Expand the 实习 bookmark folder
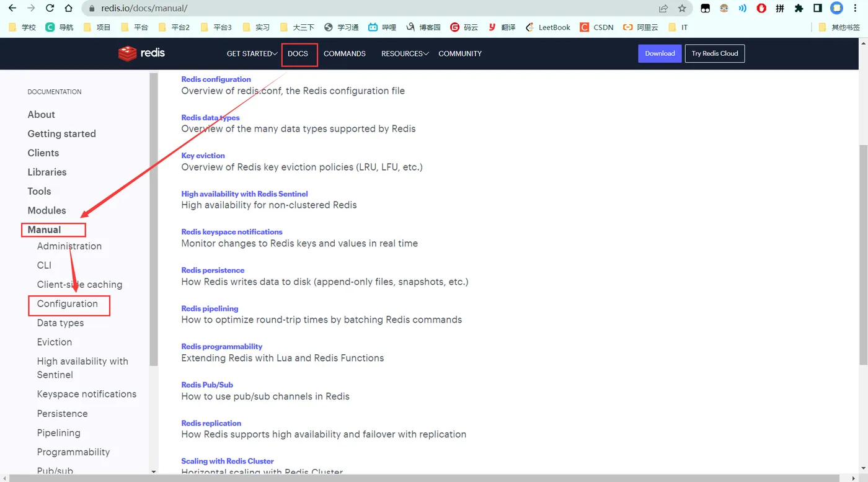868x482 pixels. pos(256,27)
